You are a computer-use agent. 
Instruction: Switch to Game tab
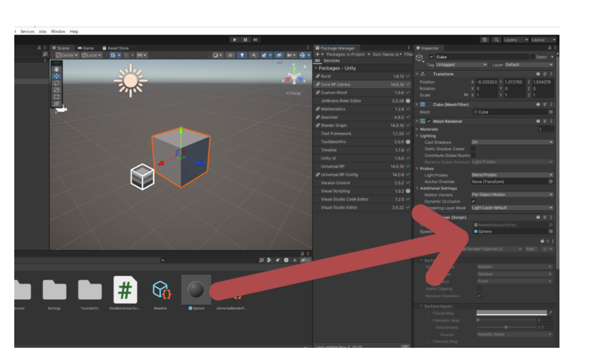click(86, 48)
